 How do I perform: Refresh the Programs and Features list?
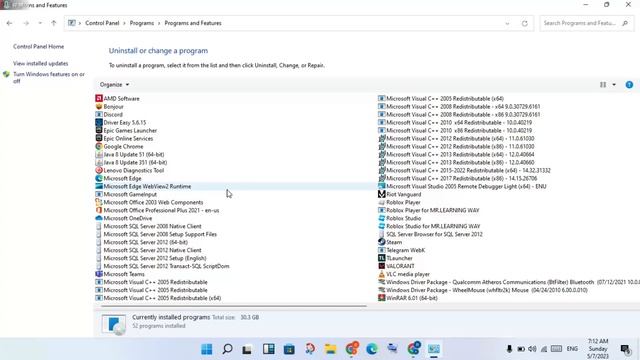point(525,23)
